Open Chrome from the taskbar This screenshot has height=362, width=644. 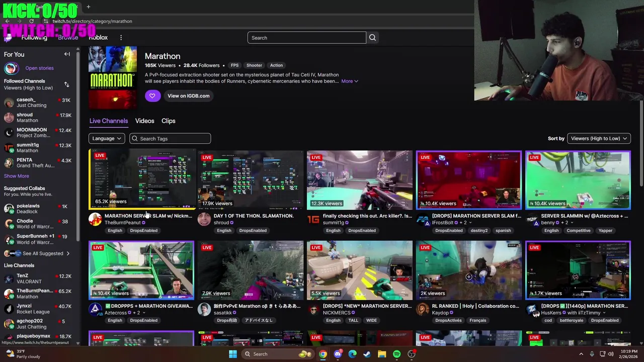click(x=323, y=354)
